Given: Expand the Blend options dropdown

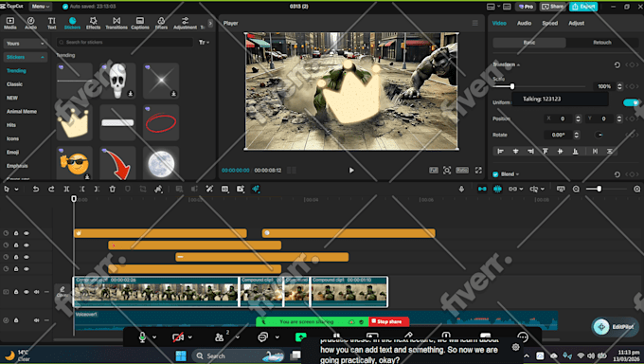Looking at the screenshot, I should tap(517, 174).
